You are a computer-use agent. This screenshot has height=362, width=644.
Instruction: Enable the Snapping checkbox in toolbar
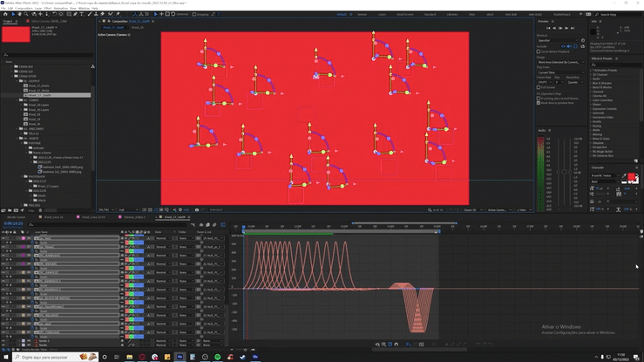pos(194,14)
